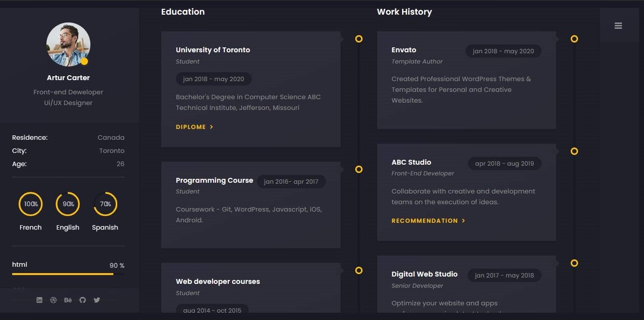Viewport: 644px width, 320px height.
Task: Click the University of Toronto timeline marker
Action: pyautogui.click(x=359, y=39)
